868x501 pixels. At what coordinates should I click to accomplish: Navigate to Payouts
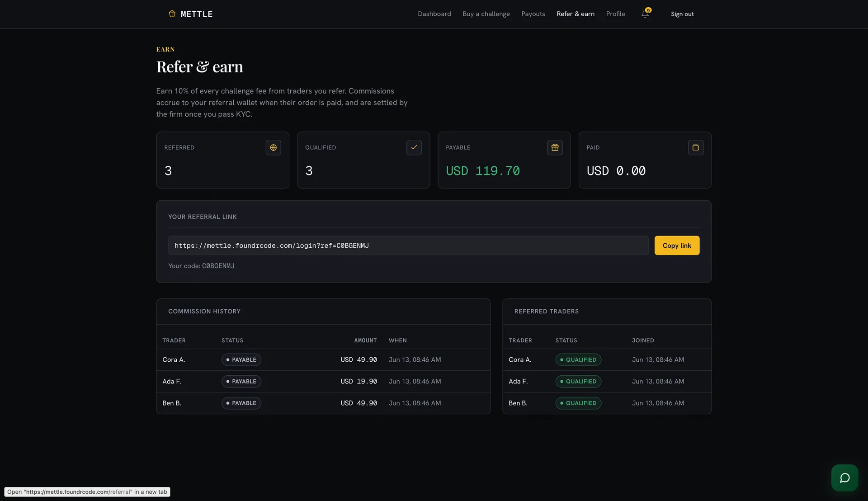(x=533, y=14)
